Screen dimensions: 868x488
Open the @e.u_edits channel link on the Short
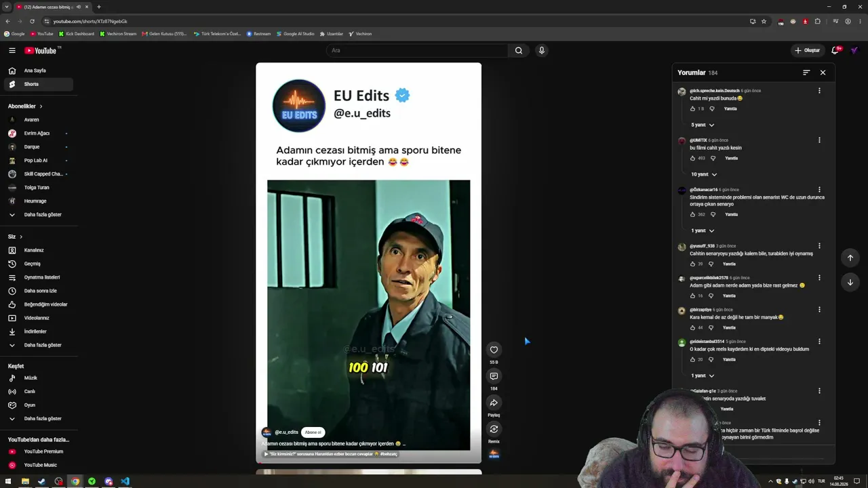coord(286,432)
